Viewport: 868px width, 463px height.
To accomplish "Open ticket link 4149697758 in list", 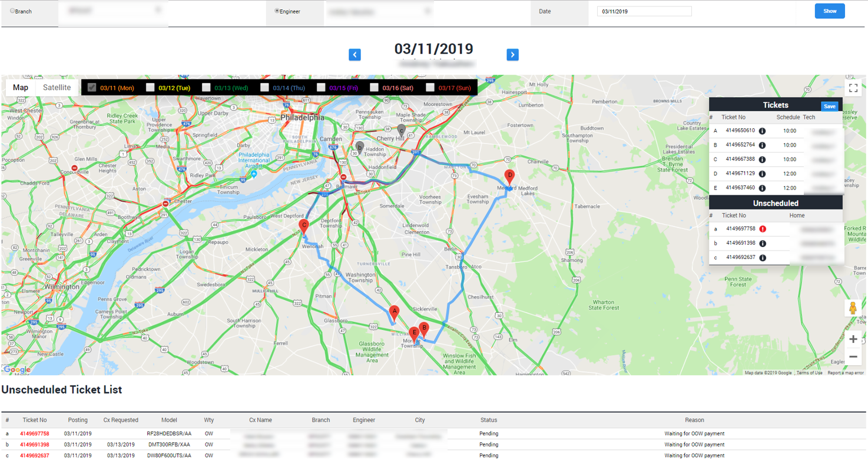I will point(35,434).
